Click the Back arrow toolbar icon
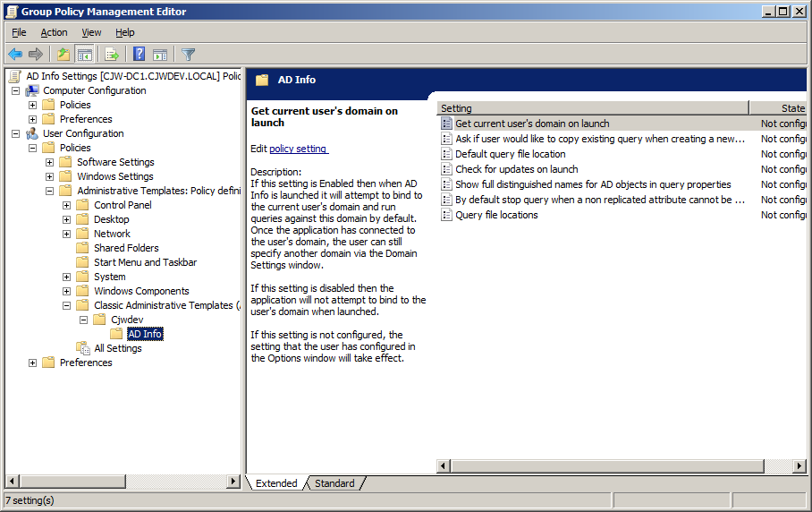The height and width of the screenshot is (512, 812). click(x=15, y=55)
